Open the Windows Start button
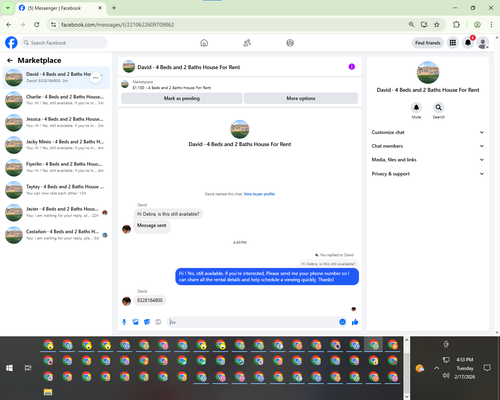This screenshot has width=500, height=400. (x=9, y=368)
